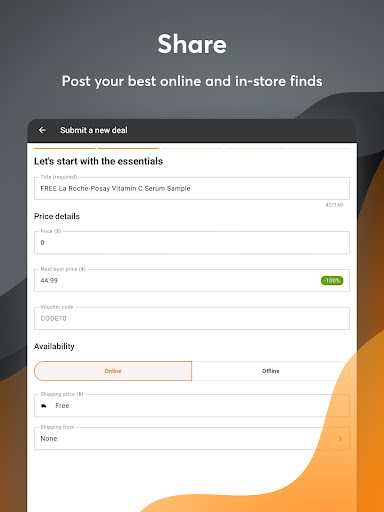Click the Shipping price field showing Free
This screenshot has height=512, width=384.
click(x=192, y=406)
